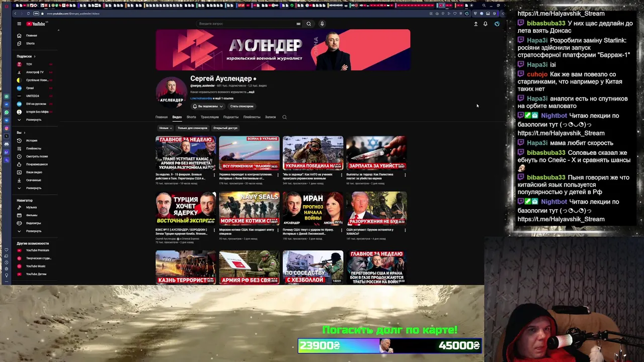644x362 pixels.
Task: Open 'ВСУ применили Фламинго' video thumbnail
Action: pos(249,153)
